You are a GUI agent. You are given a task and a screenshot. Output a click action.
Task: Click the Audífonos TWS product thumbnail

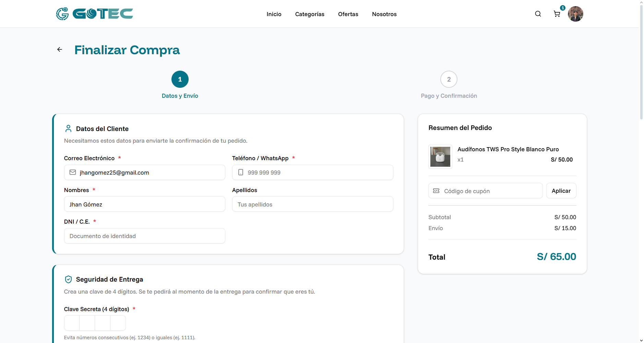[440, 157]
